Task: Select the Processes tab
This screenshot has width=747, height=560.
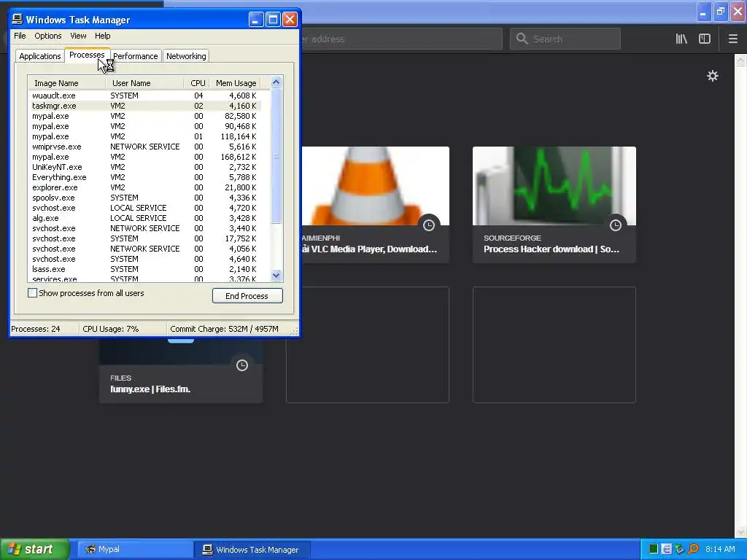Action: pyautogui.click(x=87, y=55)
